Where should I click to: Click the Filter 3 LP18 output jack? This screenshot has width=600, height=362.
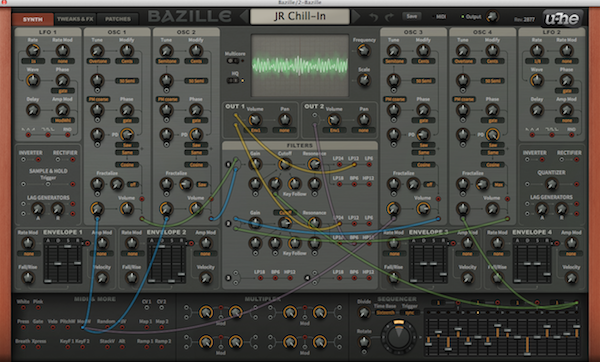[x=260, y=278]
